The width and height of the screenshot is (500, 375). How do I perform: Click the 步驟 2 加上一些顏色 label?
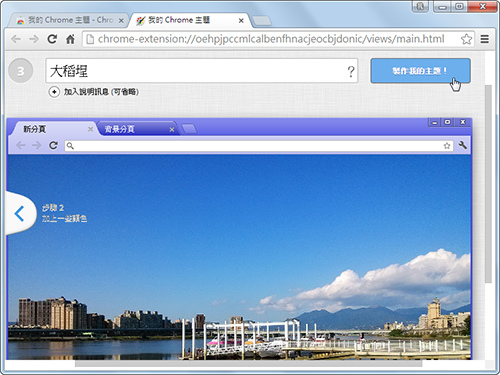pyautogui.click(x=64, y=213)
